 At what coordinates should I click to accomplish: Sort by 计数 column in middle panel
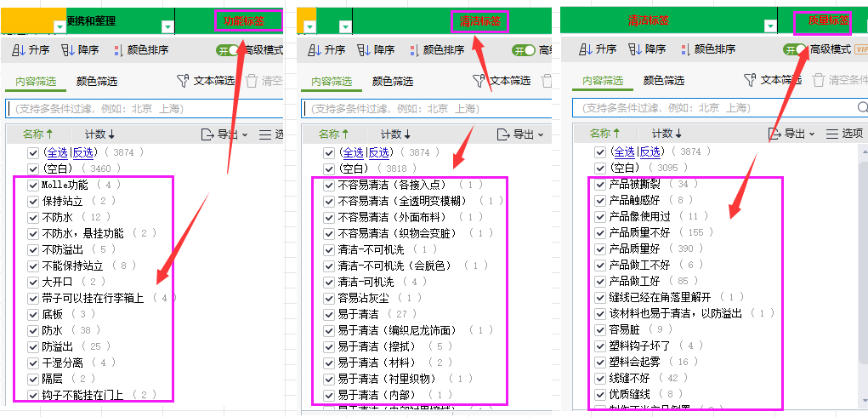[394, 134]
